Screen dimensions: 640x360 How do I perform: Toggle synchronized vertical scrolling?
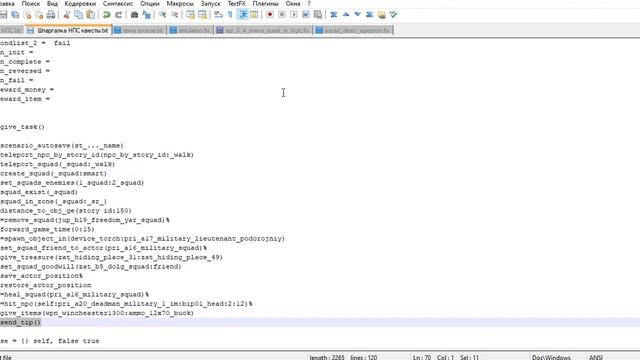[190, 15]
